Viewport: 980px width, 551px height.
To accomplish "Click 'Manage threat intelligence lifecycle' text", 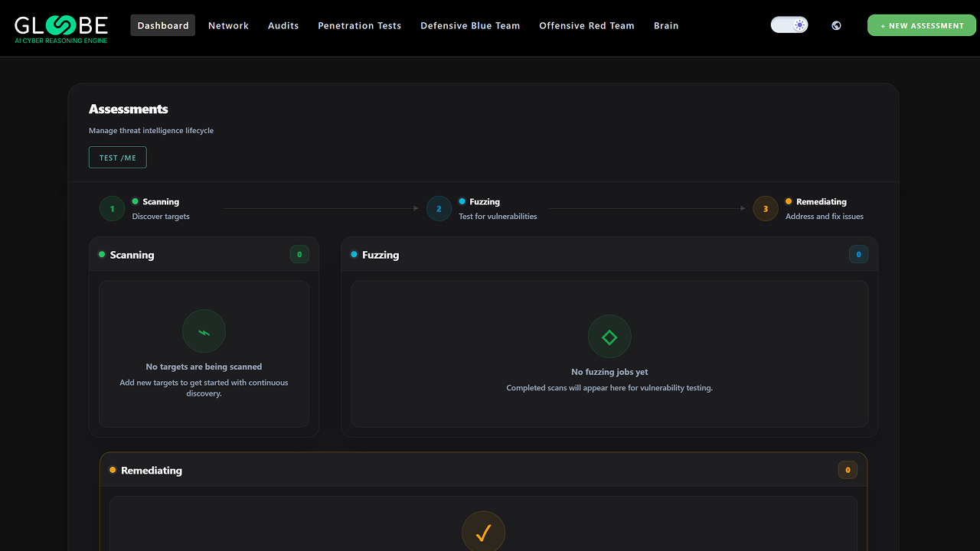I will (152, 131).
